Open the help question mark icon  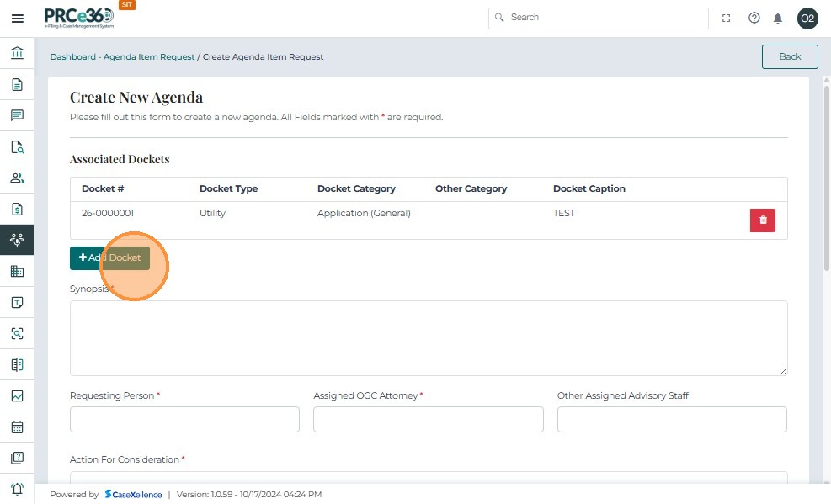[754, 19]
